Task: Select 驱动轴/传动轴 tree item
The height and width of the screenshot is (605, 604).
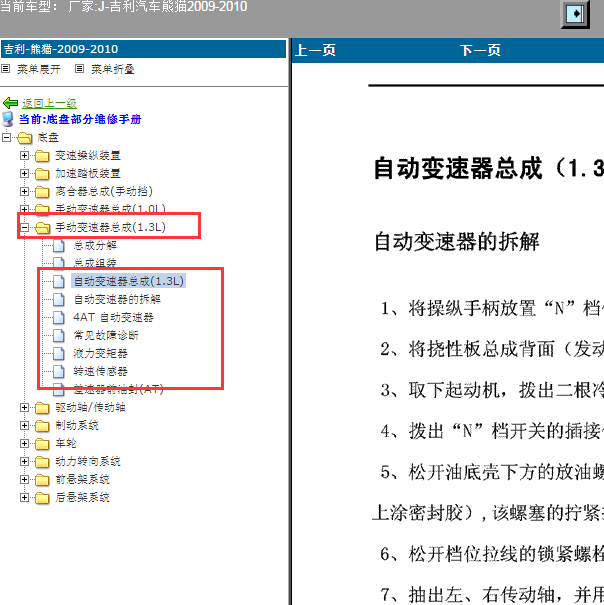Action: 90,407
